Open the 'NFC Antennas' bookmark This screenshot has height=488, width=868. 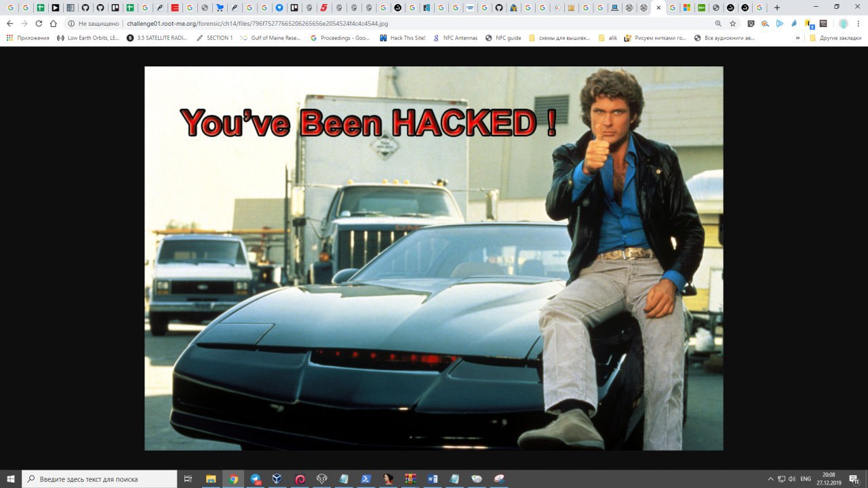[455, 38]
